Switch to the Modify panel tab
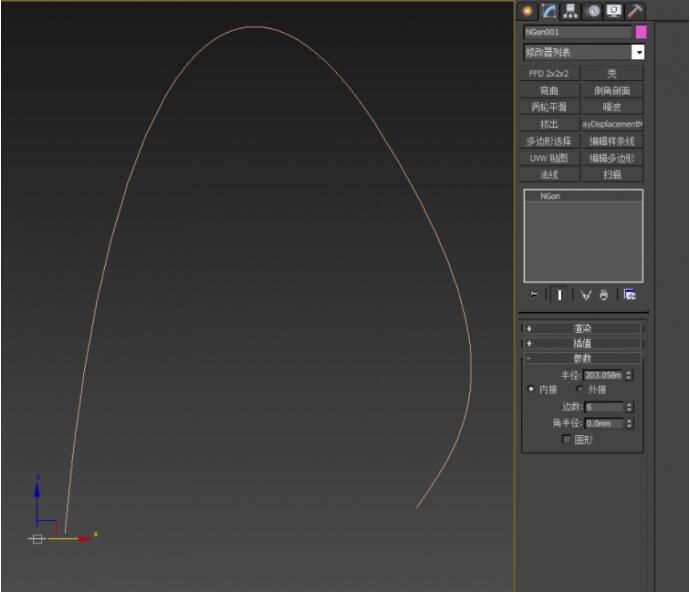The image size is (690, 593). click(549, 11)
